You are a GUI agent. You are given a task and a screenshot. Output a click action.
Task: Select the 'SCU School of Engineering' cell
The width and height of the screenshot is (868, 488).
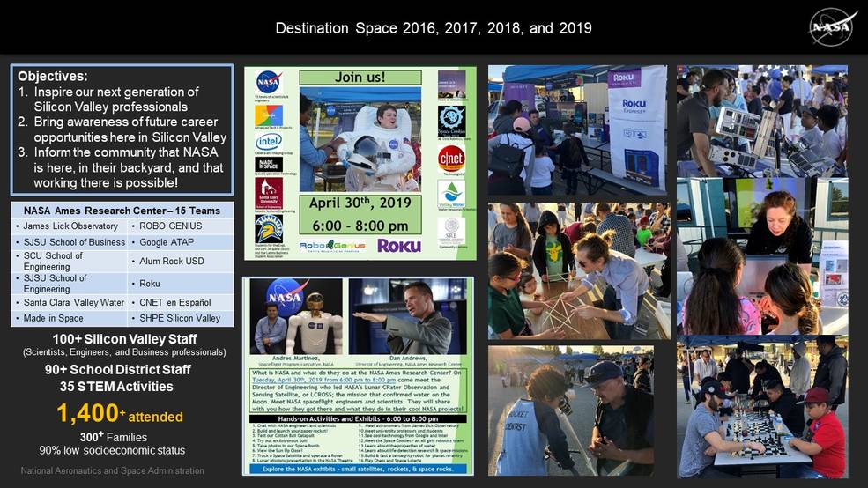point(70,261)
